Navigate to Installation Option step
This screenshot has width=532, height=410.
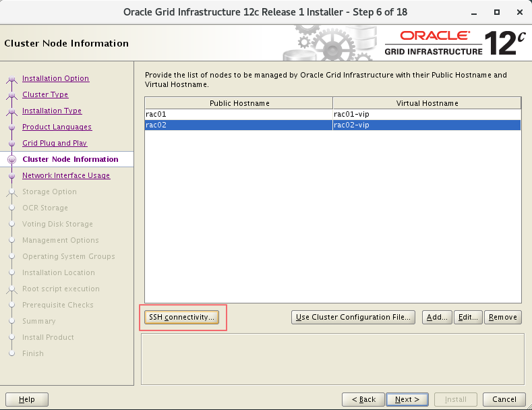[x=55, y=78]
